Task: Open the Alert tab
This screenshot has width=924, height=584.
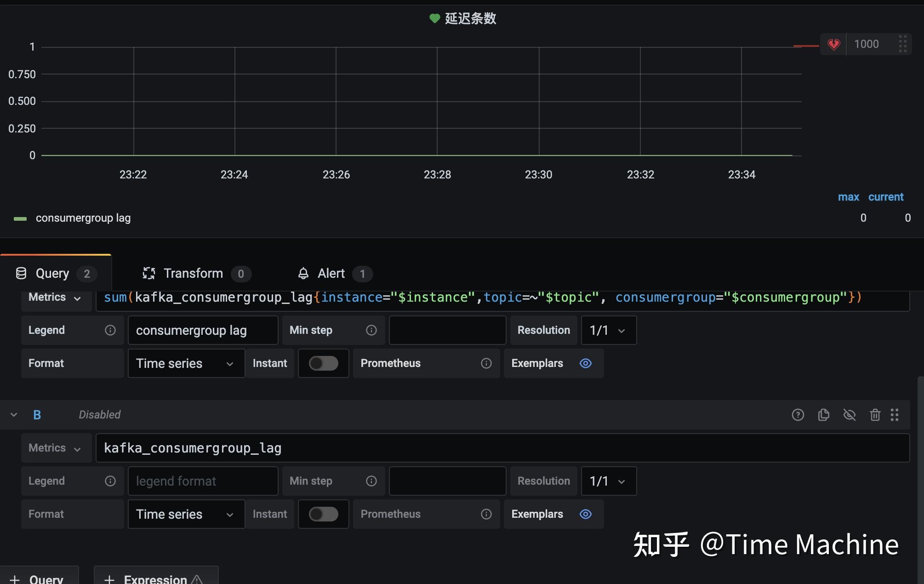Action: click(x=332, y=273)
